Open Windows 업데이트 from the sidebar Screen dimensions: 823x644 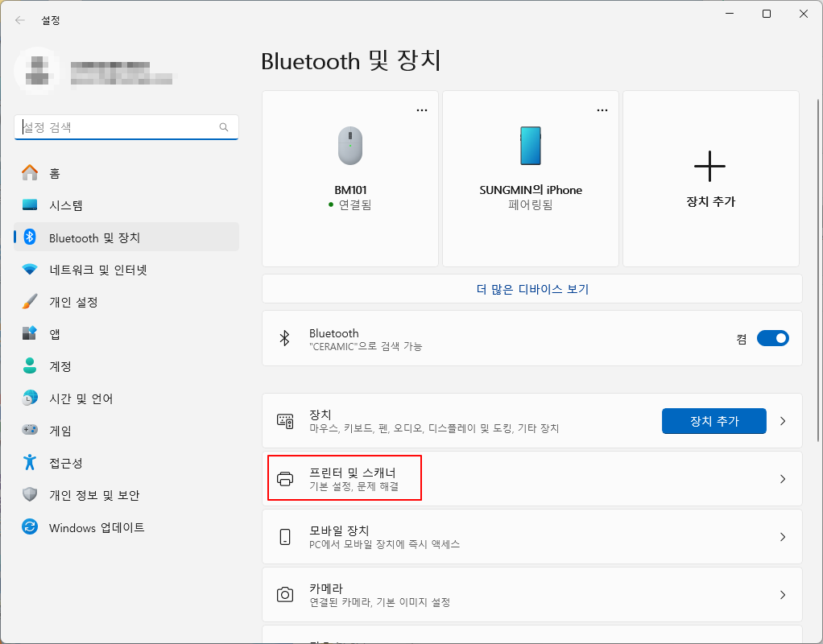(89, 527)
